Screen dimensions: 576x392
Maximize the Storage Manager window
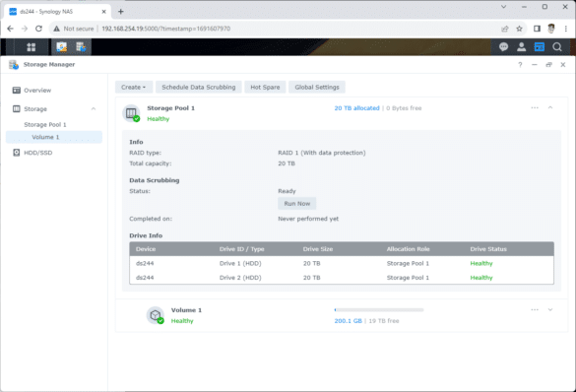coord(548,65)
